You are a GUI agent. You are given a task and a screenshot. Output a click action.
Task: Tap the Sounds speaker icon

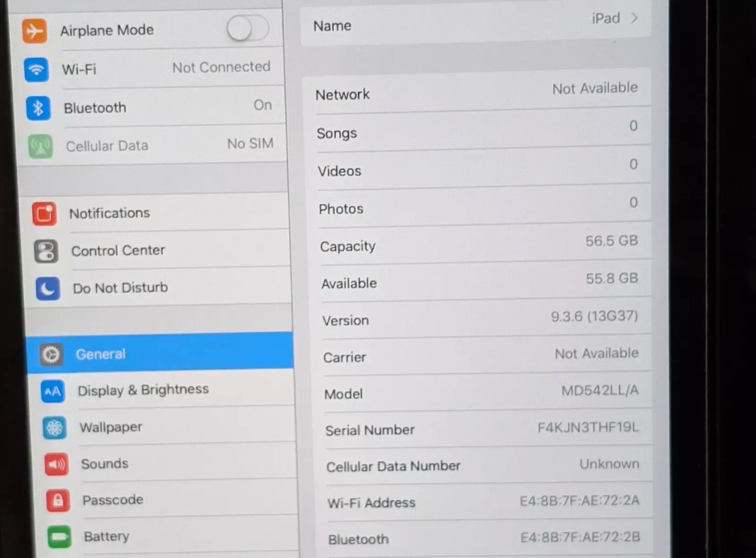[56, 465]
